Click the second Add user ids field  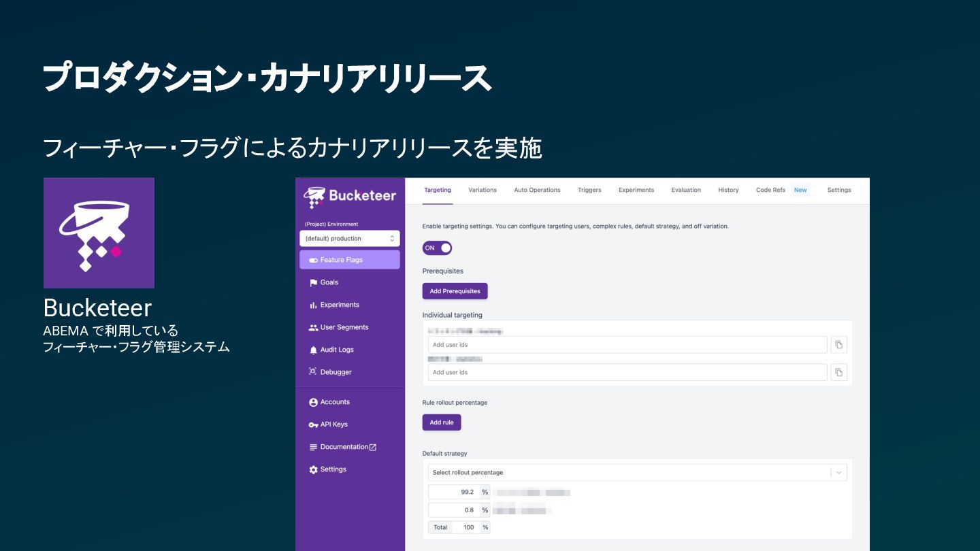point(627,372)
